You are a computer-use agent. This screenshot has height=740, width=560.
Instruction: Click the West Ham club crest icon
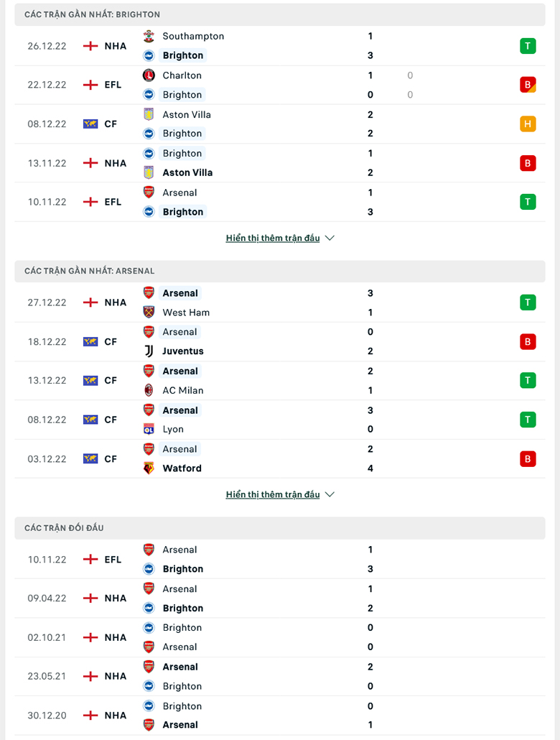pyautogui.click(x=149, y=312)
